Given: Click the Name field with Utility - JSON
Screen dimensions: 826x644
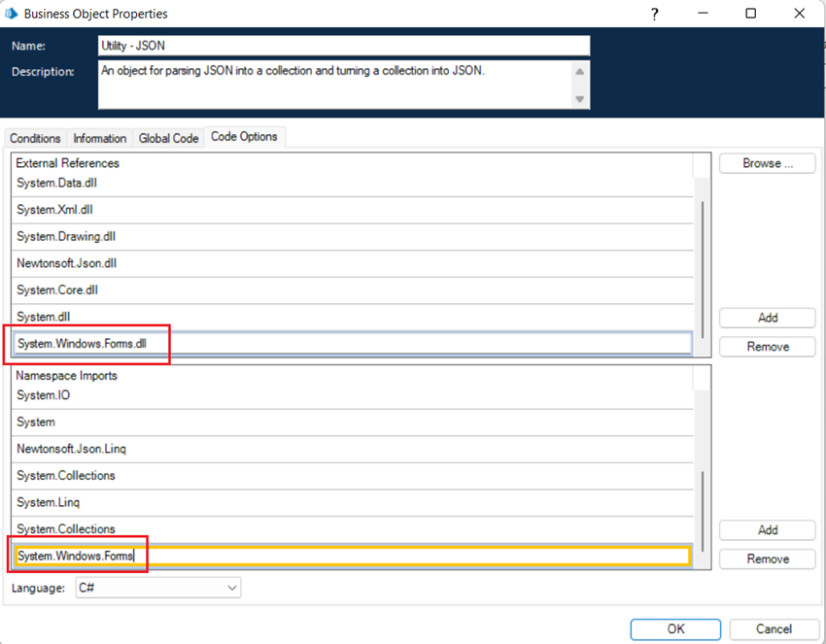Looking at the screenshot, I should 344,46.
